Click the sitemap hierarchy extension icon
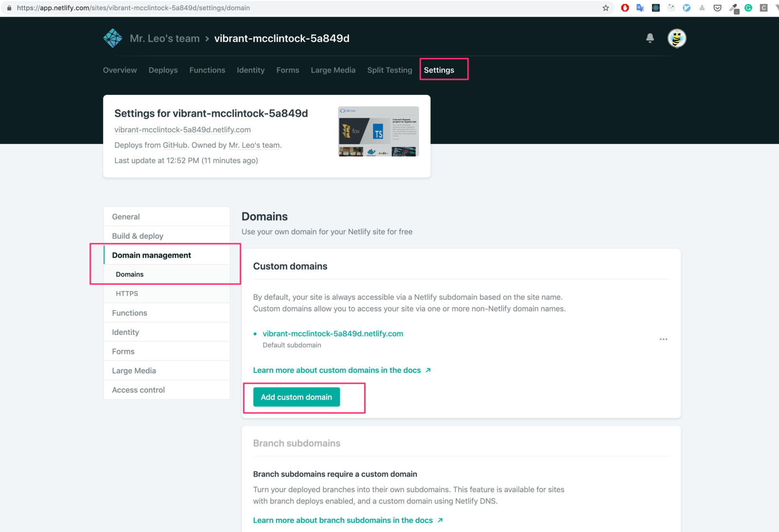Image resolution: width=779 pixels, height=532 pixels. 702,8
